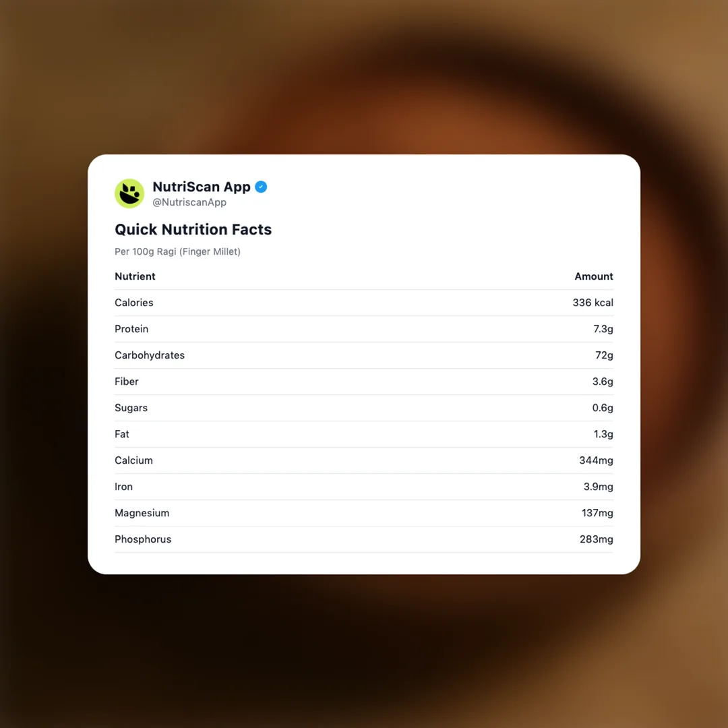Click the Nutrient column header
Viewport: 728px width, 728px height.
[135, 276]
